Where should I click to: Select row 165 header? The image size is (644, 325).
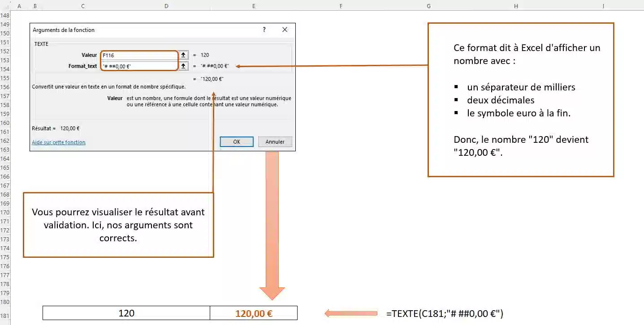[5, 168]
